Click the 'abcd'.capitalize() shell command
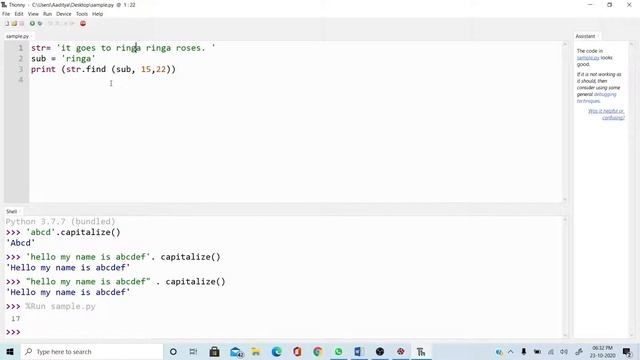The height and width of the screenshot is (360, 640). 73,232
